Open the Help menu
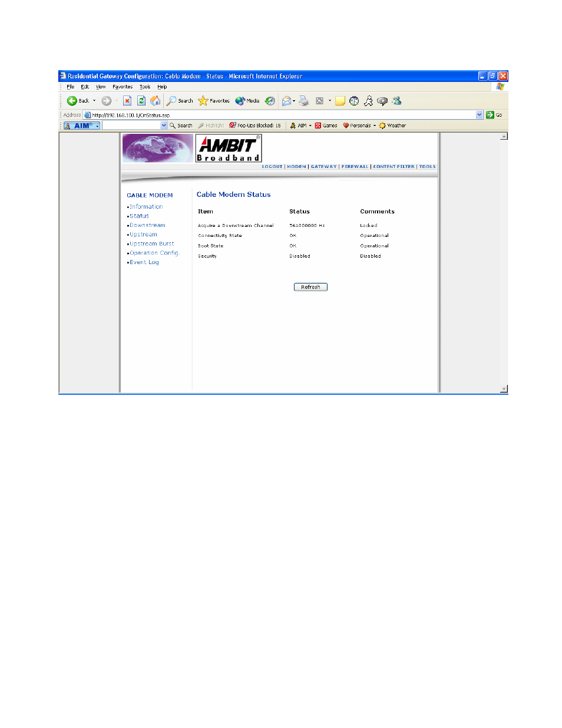 [162, 87]
